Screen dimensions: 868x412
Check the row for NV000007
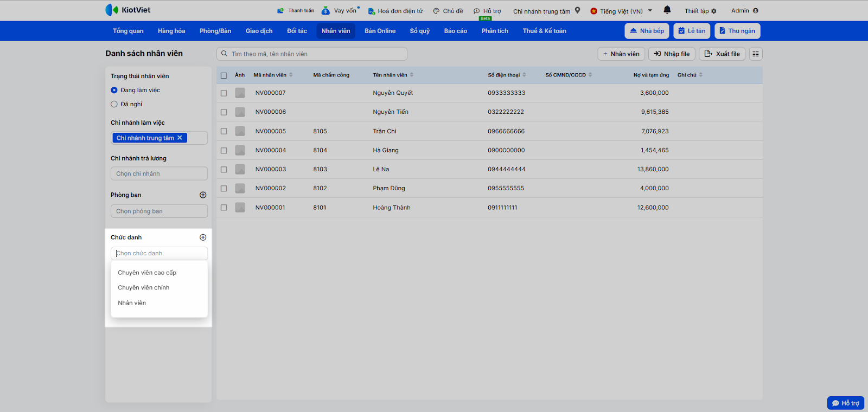(x=224, y=93)
